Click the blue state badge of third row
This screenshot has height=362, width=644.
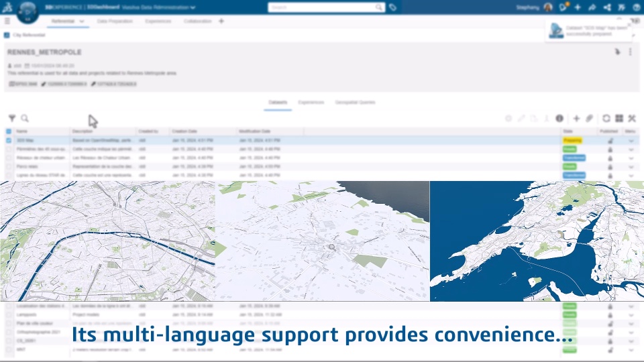[x=574, y=158]
